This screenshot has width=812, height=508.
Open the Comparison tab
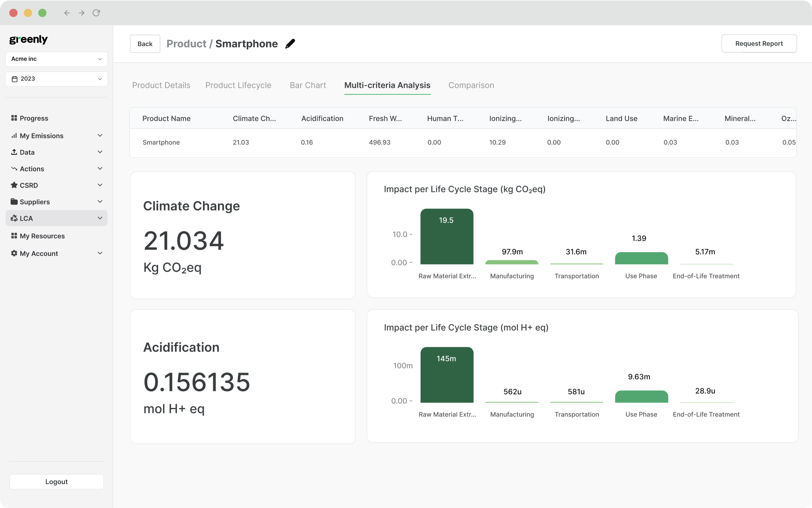(x=471, y=85)
